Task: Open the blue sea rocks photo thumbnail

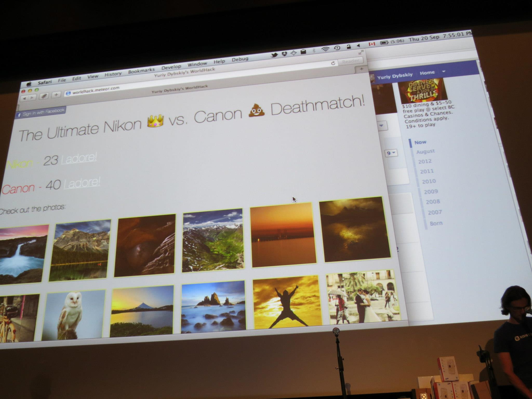Action: tap(213, 307)
